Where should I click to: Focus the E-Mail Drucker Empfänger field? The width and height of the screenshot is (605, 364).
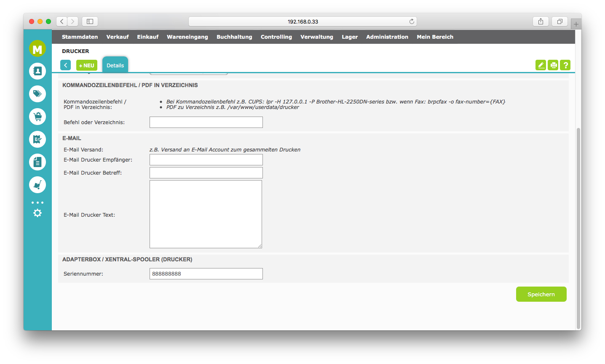tap(206, 160)
